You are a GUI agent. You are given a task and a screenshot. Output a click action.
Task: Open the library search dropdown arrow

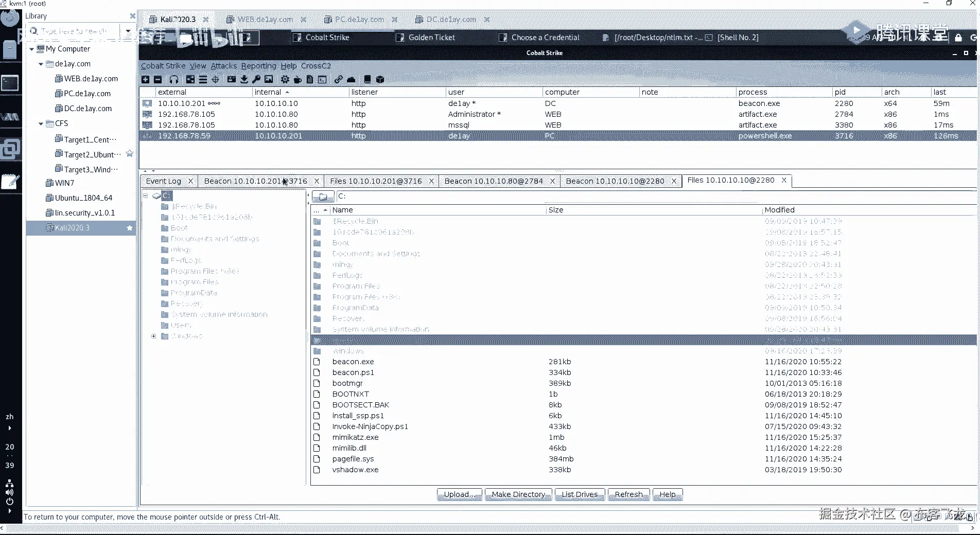[128, 31]
